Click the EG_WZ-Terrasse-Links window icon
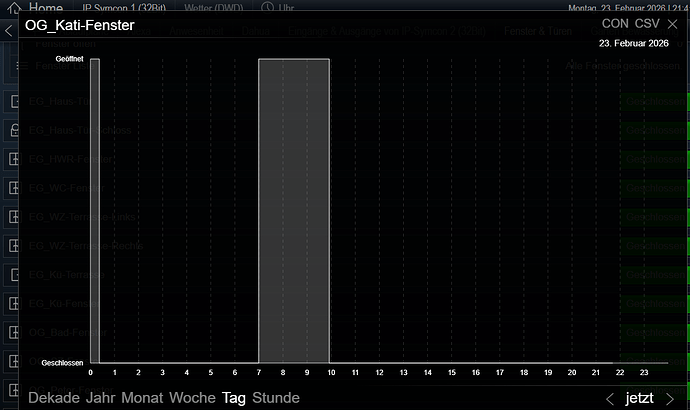690x410 pixels. (x=14, y=217)
